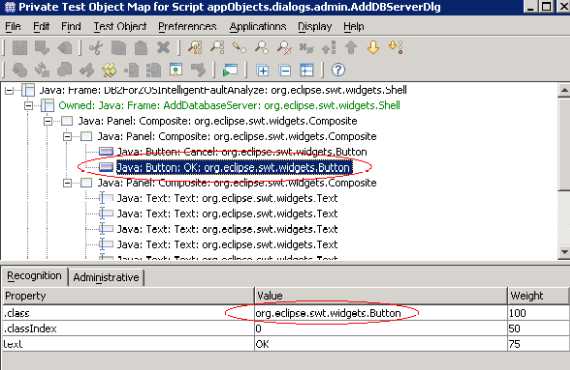Select the first Java Text tree item
Screen dimensions: 570x370
point(227,198)
